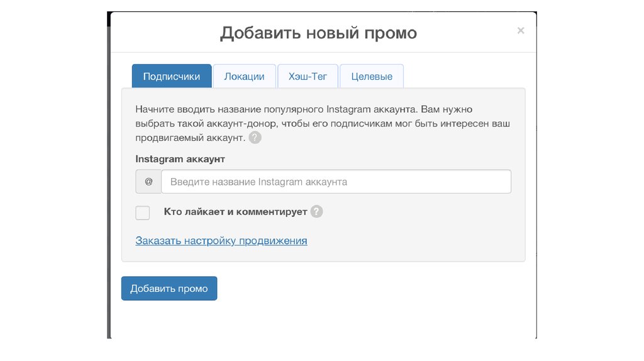This screenshot has height=361, width=644.
Task: Switch to the Подписчики tab
Action: [x=172, y=76]
